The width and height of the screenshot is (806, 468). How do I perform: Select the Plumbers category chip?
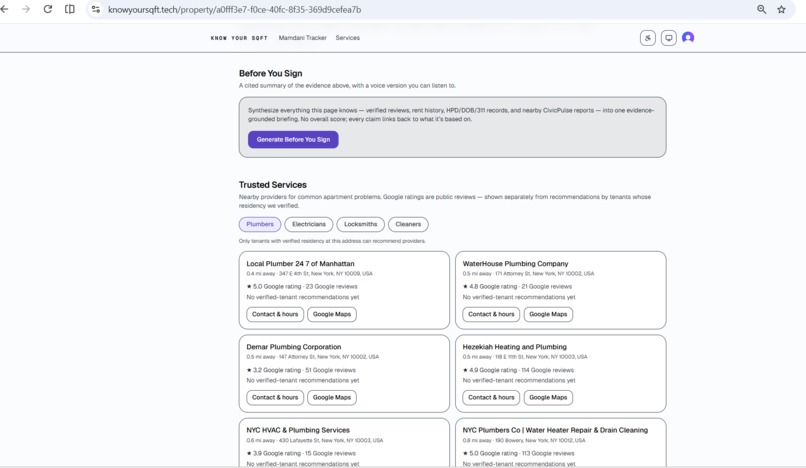coord(260,224)
